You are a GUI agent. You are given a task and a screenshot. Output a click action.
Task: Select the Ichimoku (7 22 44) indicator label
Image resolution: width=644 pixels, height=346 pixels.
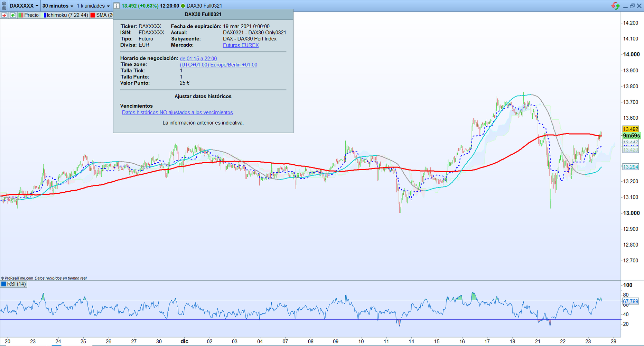click(66, 15)
